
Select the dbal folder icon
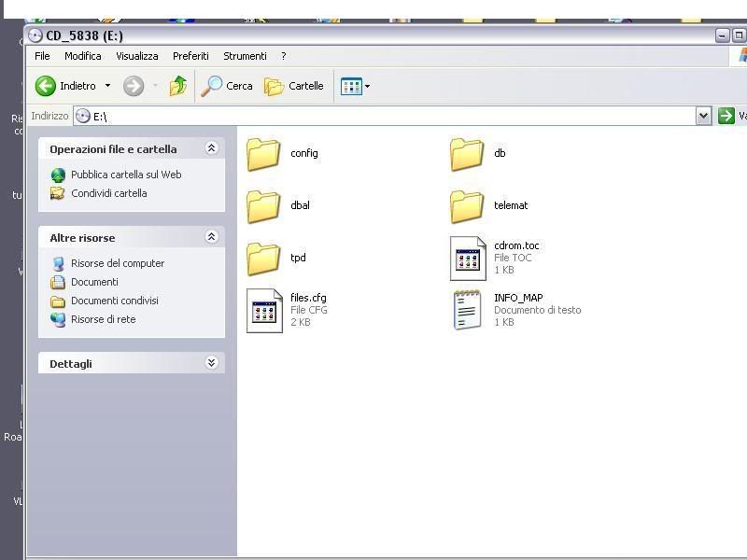point(263,206)
